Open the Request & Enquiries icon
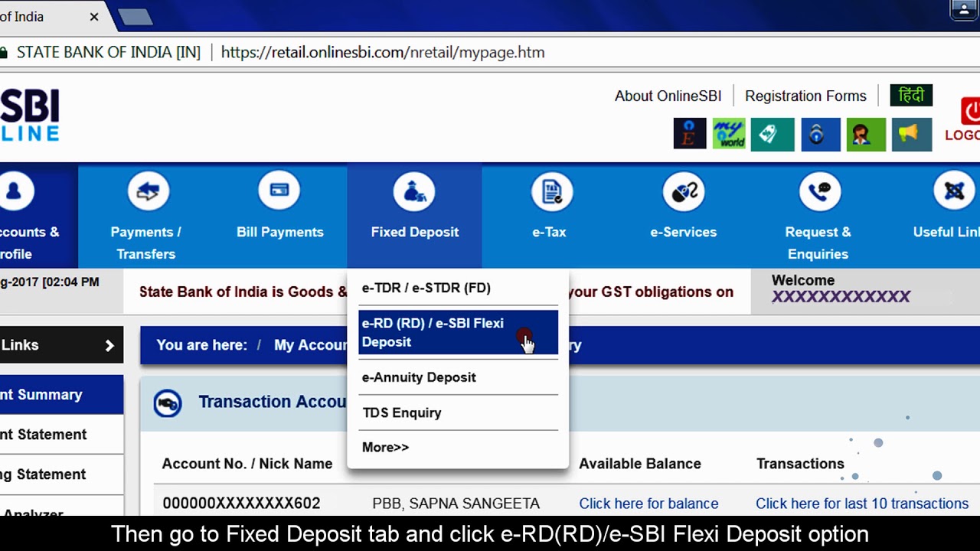 coord(819,191)
